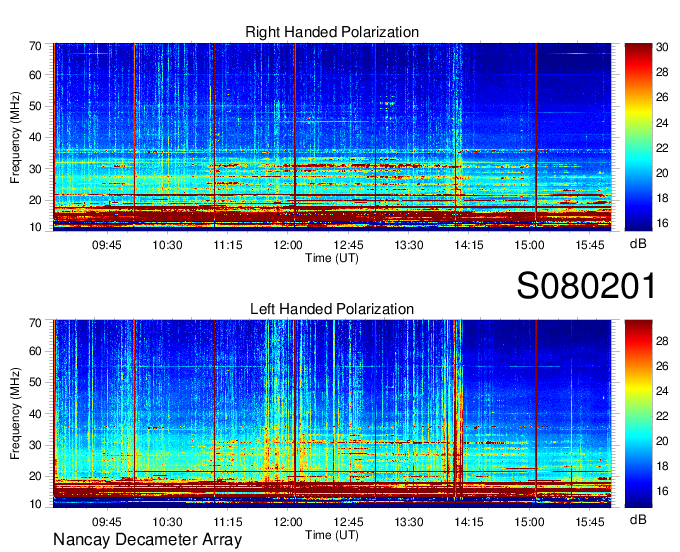This screenshot has height=552, width=680.
Task: Click the 16 tick on the Left Handed color bar
Action: coord(662,491)
